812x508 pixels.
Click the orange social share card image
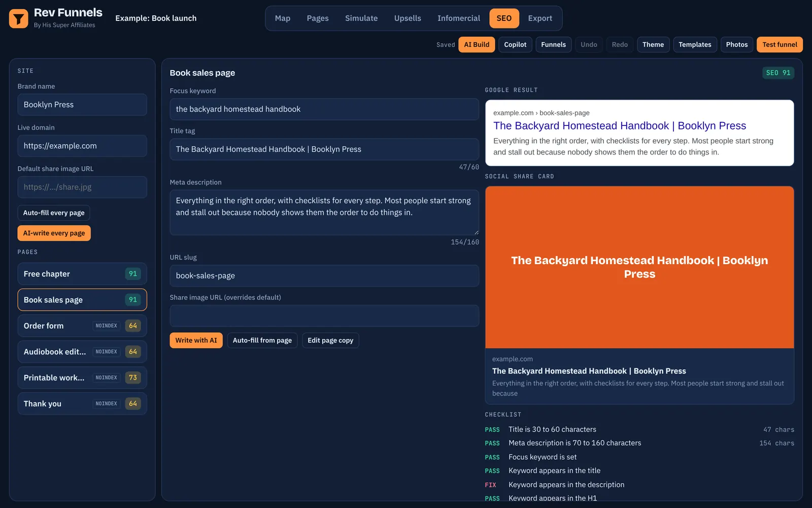639,267
